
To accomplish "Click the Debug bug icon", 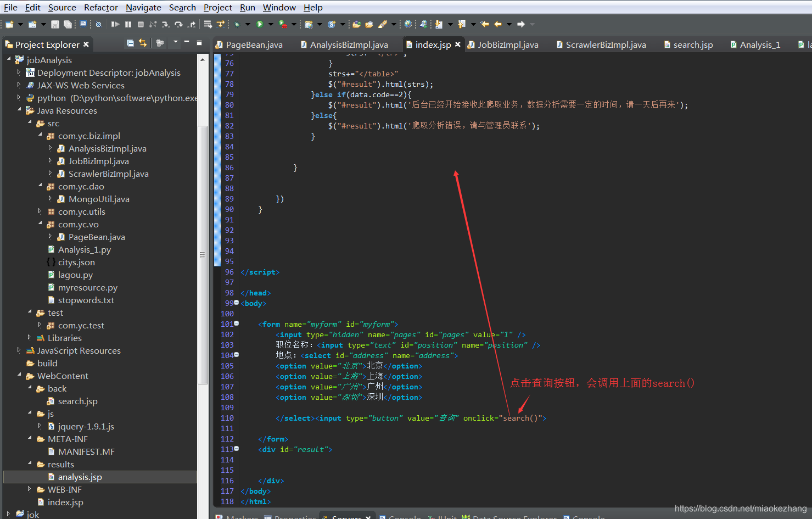I will point(237,24).
